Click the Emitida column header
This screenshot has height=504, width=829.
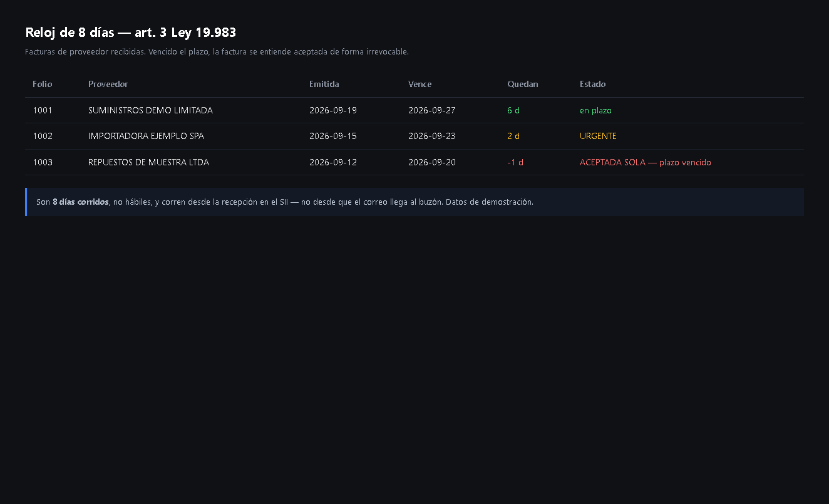coord(324,84)
